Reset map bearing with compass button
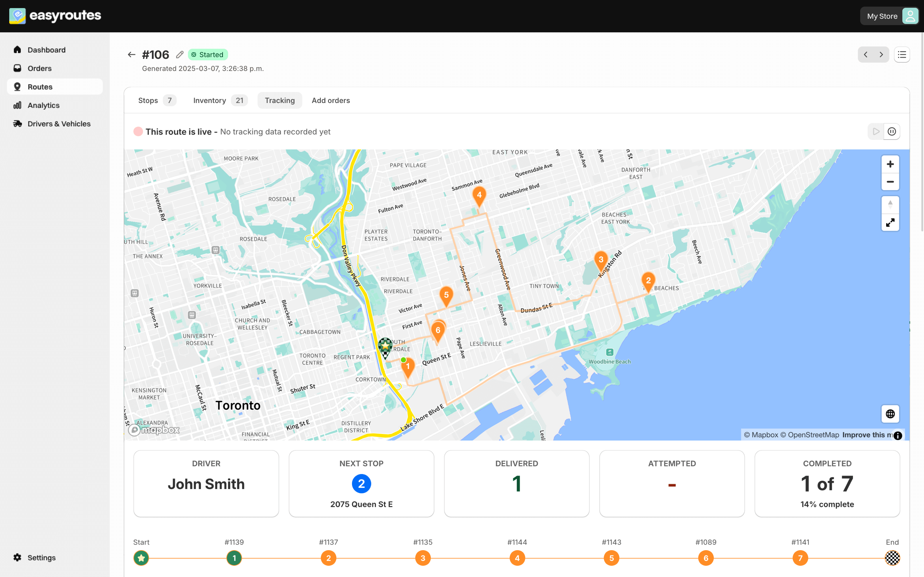The height and width of the screenshot is (577, 924). (x=890, y=204)
